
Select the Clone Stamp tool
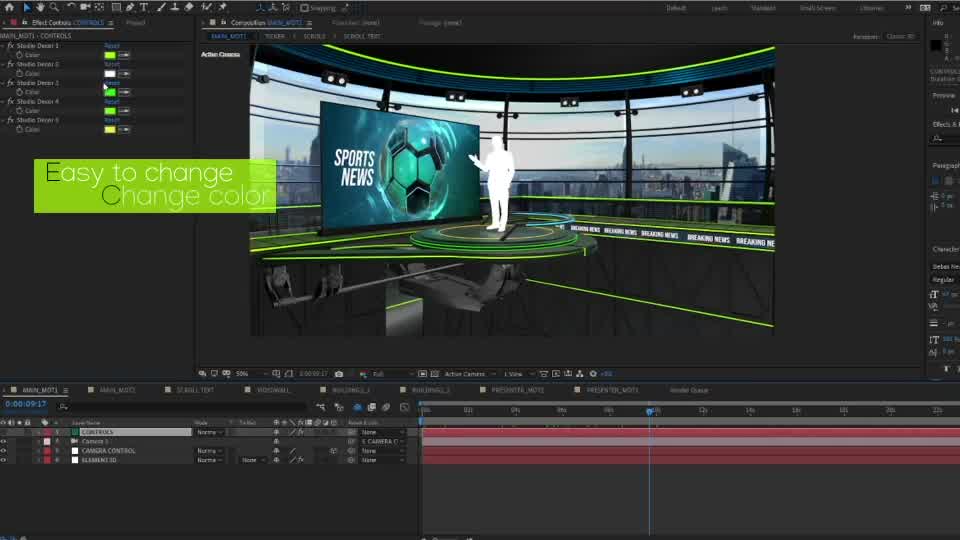174,7
